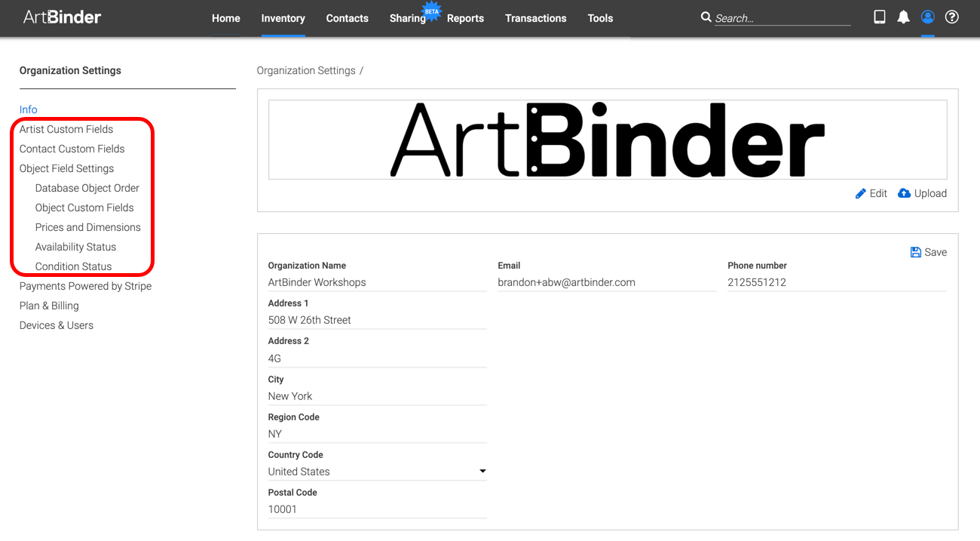Open the Sharing beta menu
Viewport: 980px width, 541px height.
(x=408, y=18)
